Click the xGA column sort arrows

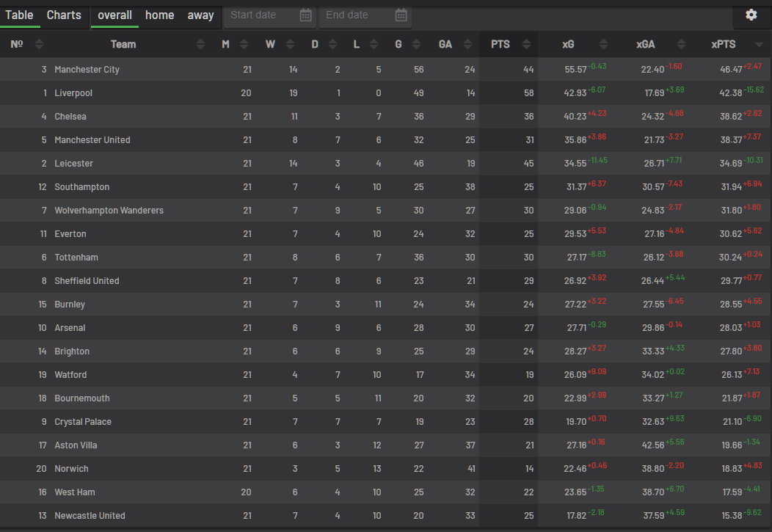(681, 45)
